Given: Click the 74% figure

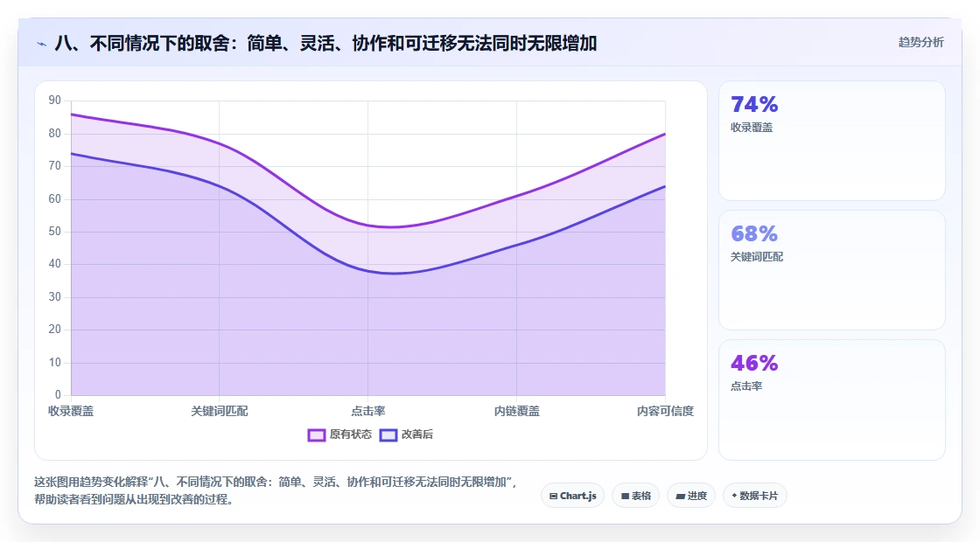Looking at the screenshot, I should click(x=754, y=104).
